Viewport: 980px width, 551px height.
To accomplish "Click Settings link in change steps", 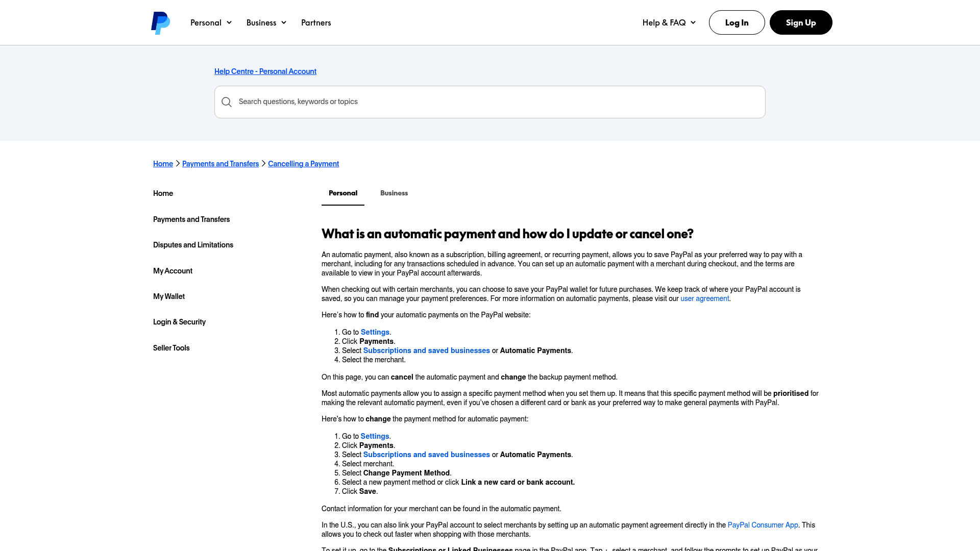I will click(375, 436).
